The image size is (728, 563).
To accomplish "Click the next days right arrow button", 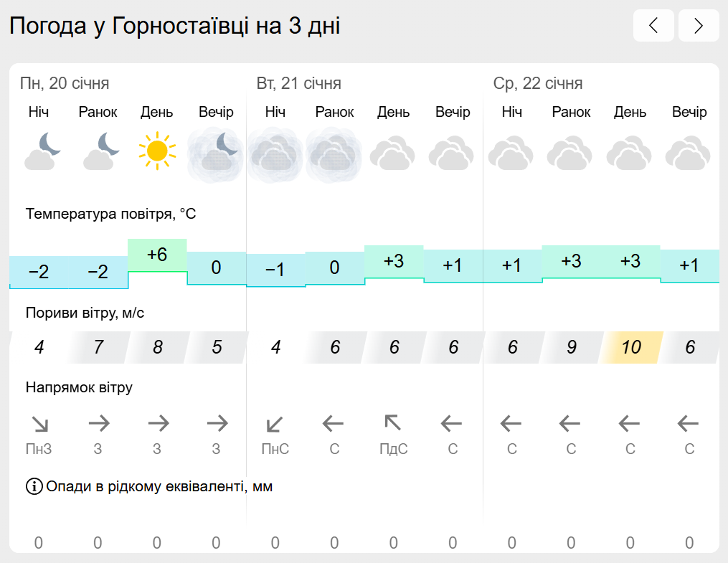I will click(698, 26).
